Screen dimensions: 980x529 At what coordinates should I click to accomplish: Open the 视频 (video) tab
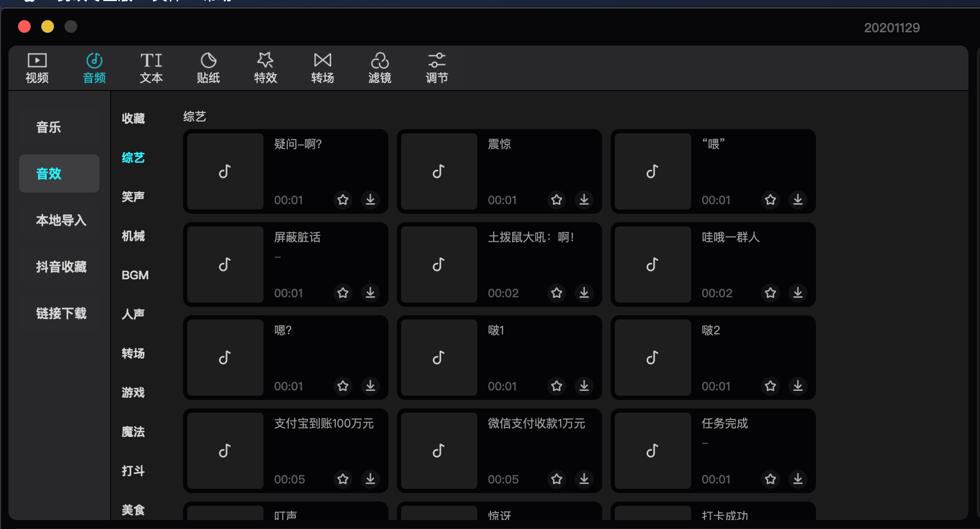[x=37, y=68]
